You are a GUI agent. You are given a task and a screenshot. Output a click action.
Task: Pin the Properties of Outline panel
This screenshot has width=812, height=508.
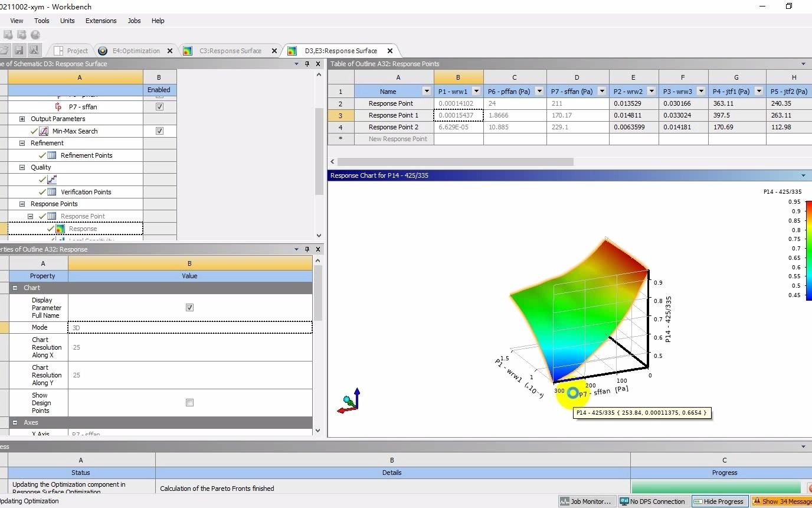point(307,249)
